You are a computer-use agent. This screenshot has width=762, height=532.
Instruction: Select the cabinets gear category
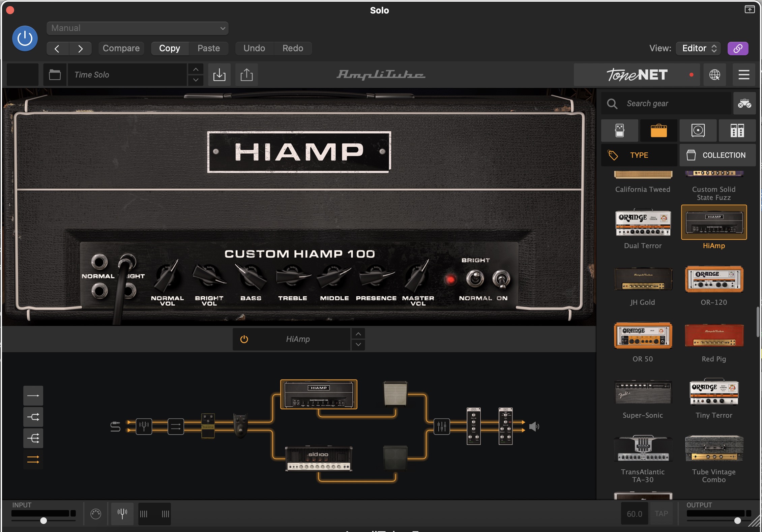[698, 130]
